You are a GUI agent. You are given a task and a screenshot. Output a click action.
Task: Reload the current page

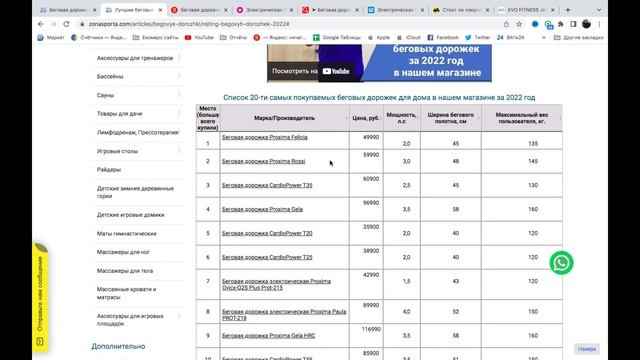coord(66,24)
